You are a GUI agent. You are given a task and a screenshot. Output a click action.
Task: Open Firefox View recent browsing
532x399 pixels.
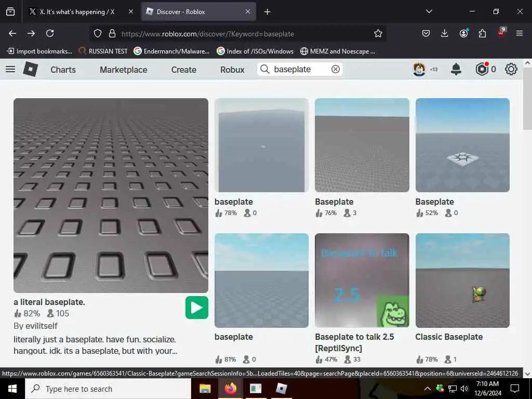(10, 12)
